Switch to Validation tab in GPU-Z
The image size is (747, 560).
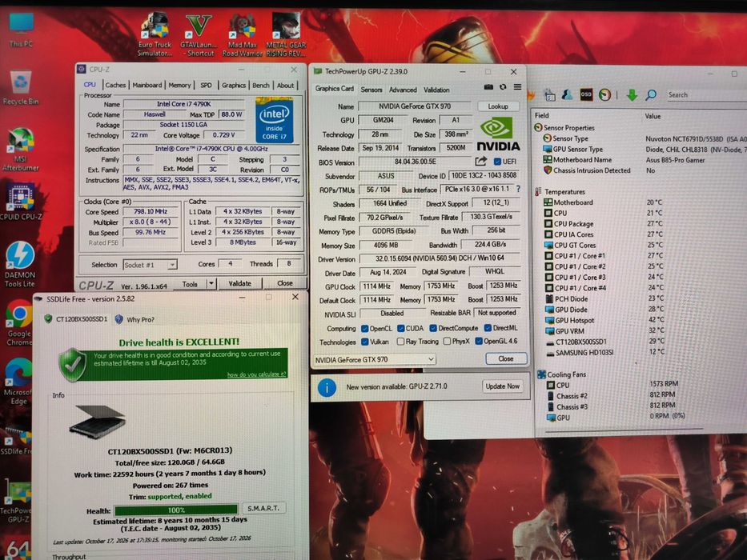coord(436,90)
